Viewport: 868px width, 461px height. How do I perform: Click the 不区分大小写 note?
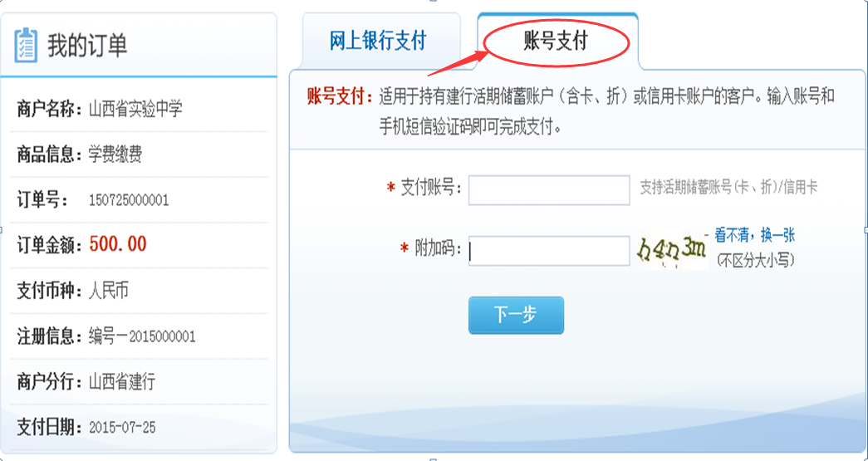click(x=755, y=260)
